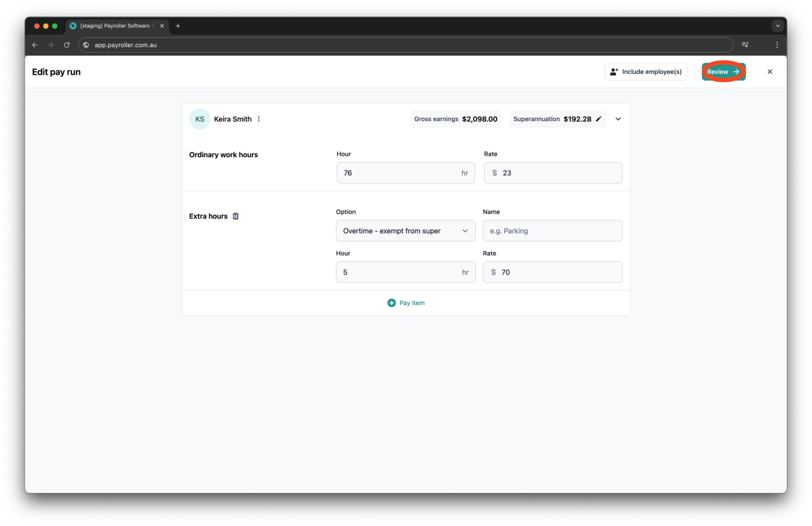Reload the page in the browser
812x526 pixels.
click(x=67, y=45)
